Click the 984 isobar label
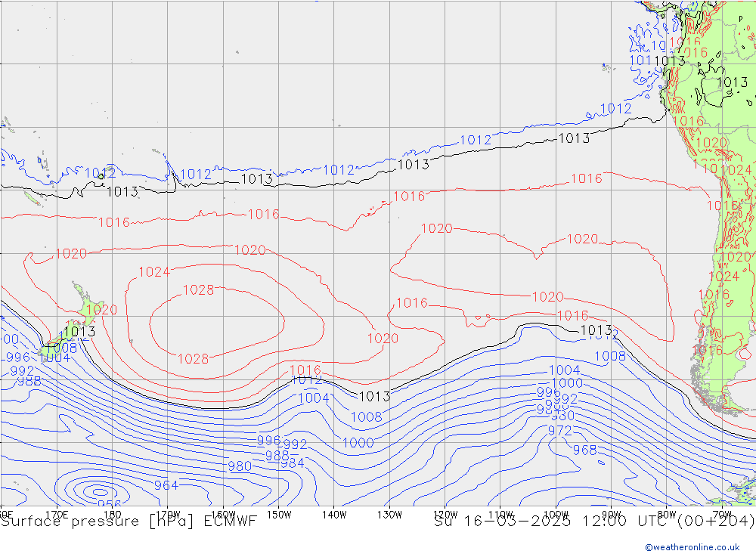 [x=292, y=463]
